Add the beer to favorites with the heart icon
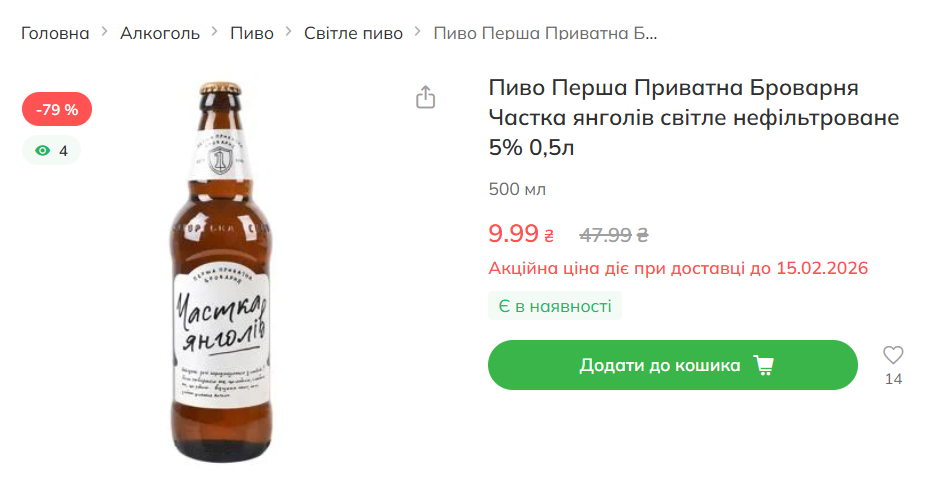Image resolution: width=934 pixels, height=494 pixels. click(893, 355)
